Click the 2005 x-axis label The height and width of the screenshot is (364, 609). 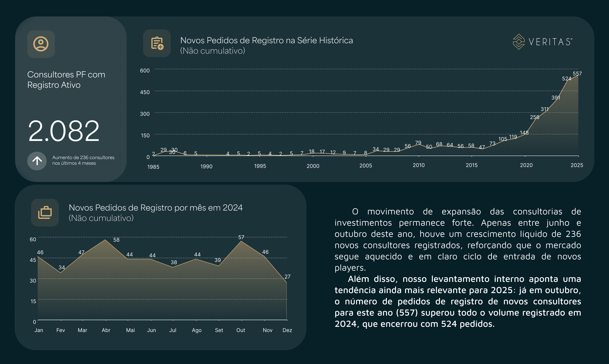(x=365, y=166)
